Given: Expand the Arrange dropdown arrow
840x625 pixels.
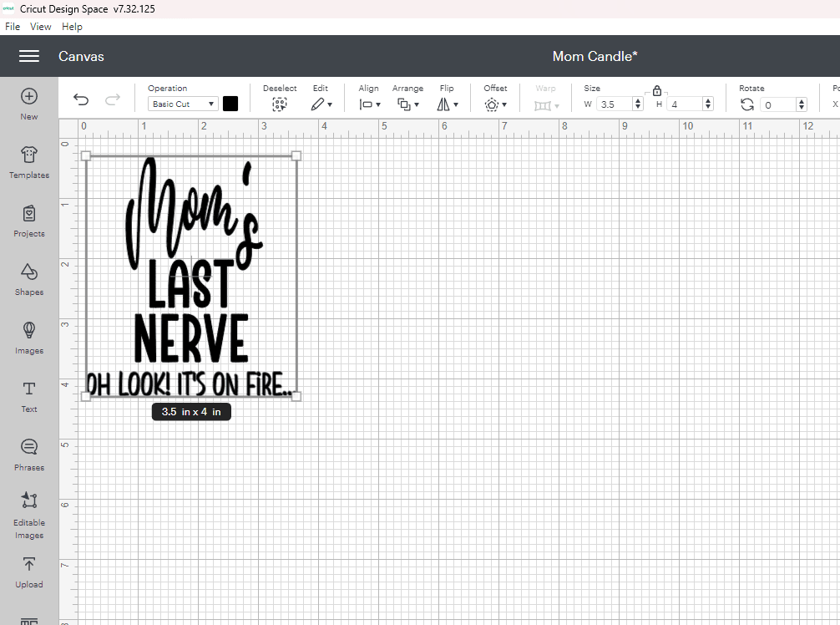Looking at the screenshot, I should coord(417,105).
